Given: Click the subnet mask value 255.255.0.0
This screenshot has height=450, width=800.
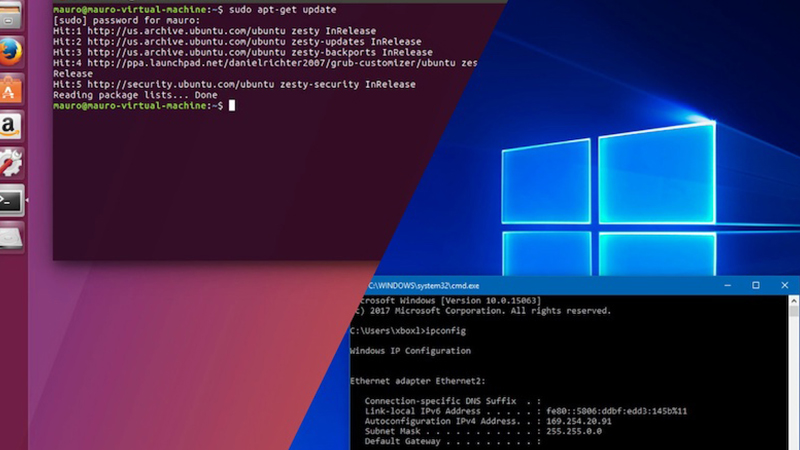Looking at the screenshot, I should tap(574, 431).
